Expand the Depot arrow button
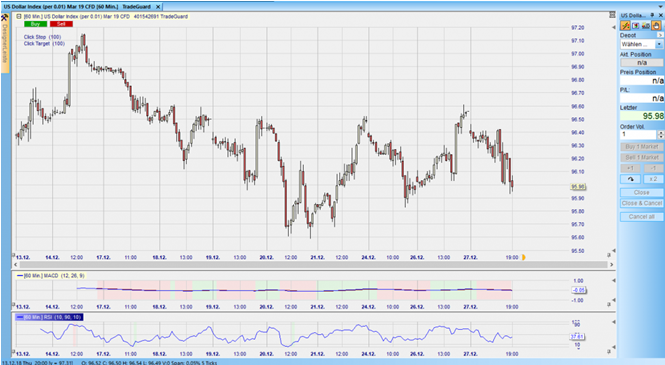 tap(660, 35)
